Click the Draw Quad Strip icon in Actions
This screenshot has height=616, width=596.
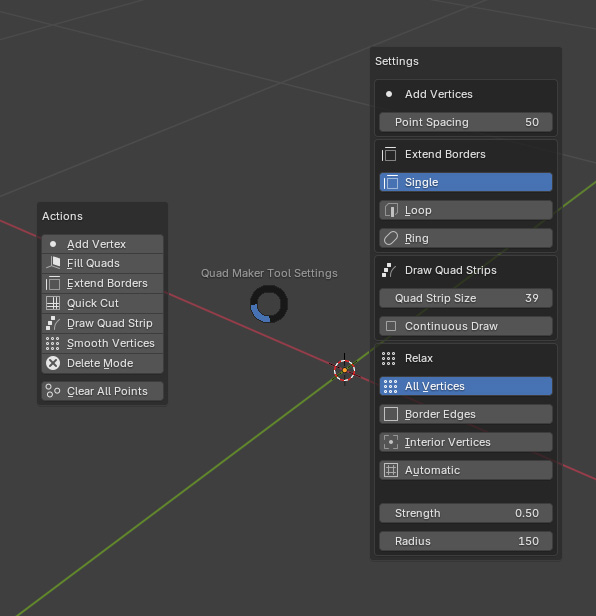pos(53,323)
